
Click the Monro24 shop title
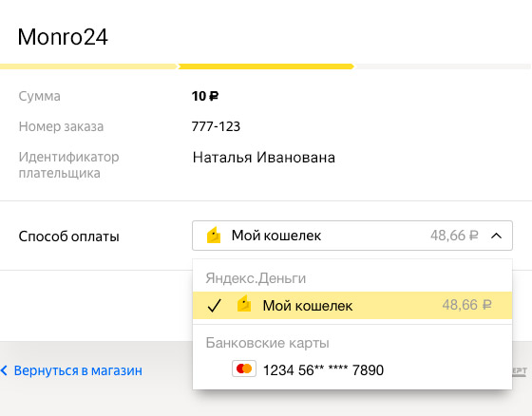pos(63,37)
